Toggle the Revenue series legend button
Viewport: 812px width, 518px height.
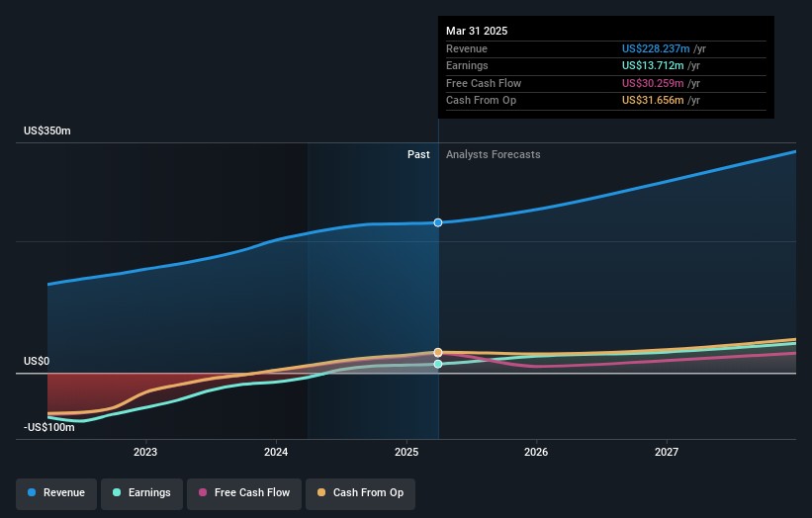point(56,492)
